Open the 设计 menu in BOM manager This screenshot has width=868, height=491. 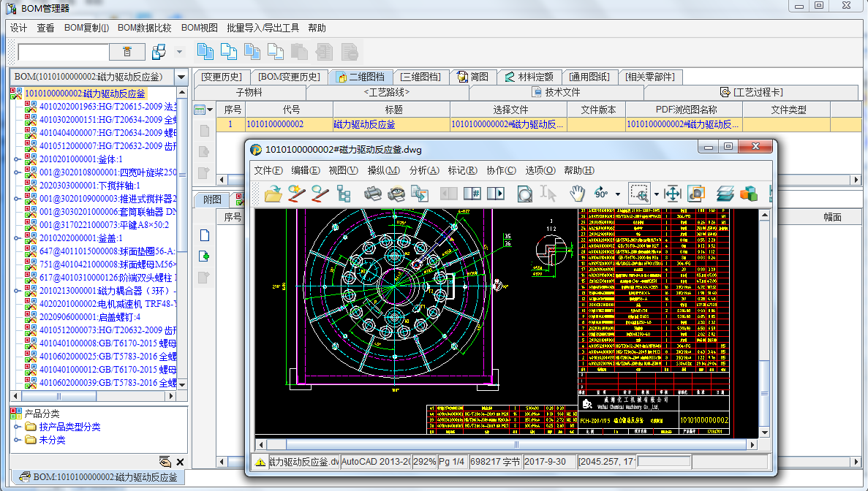coord(18,28)
